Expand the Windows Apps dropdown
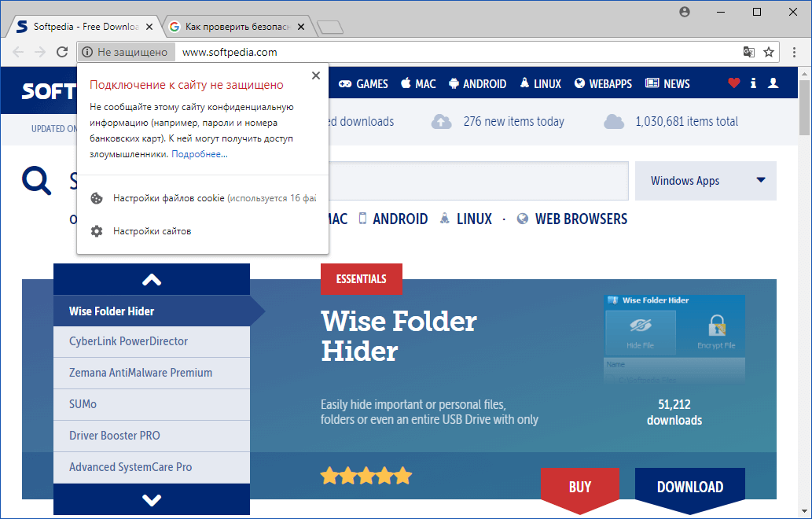Image resolution: width=812 pixels, height=519 pixels. pos(706,181)
